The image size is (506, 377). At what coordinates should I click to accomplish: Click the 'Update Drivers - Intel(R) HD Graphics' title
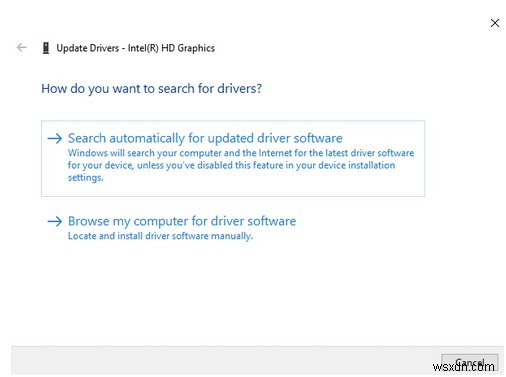pos(135,48)
